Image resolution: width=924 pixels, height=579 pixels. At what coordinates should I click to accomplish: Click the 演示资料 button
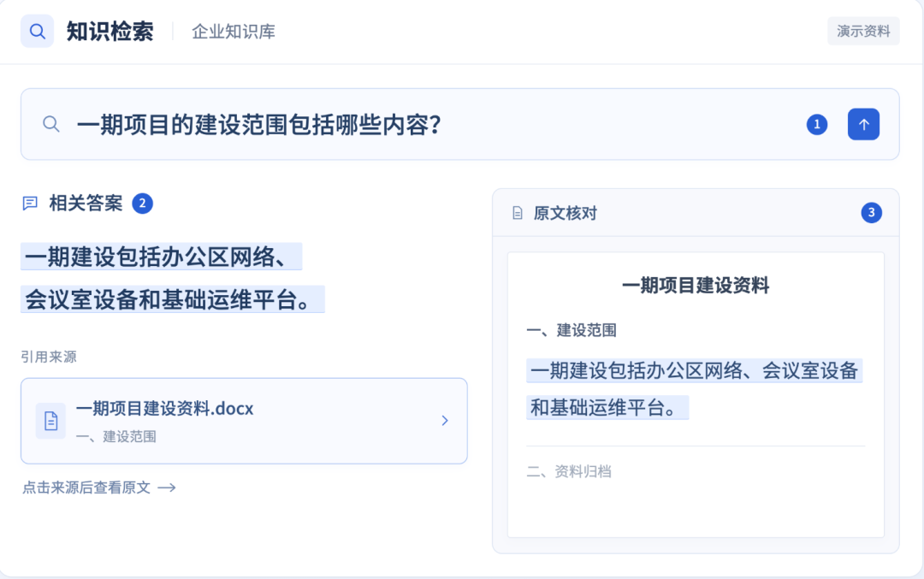point(863,32)
